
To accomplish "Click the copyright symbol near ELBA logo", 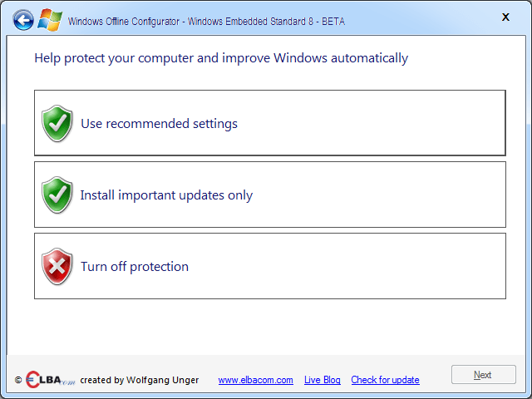I will coord(18,380).
